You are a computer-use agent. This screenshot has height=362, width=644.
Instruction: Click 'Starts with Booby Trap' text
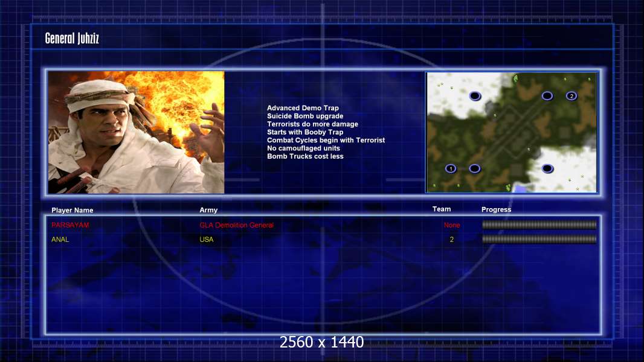click(305, 132)
